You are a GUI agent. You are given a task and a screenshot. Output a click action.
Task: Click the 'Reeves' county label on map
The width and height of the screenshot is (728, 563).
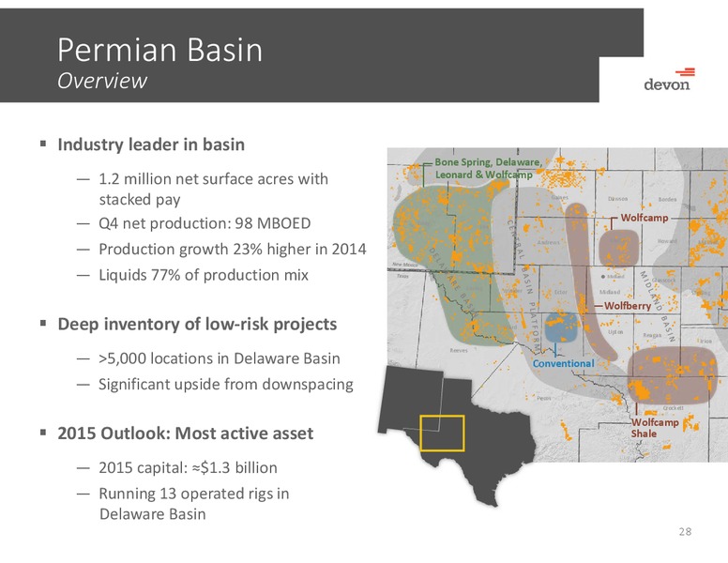[459, 351]
